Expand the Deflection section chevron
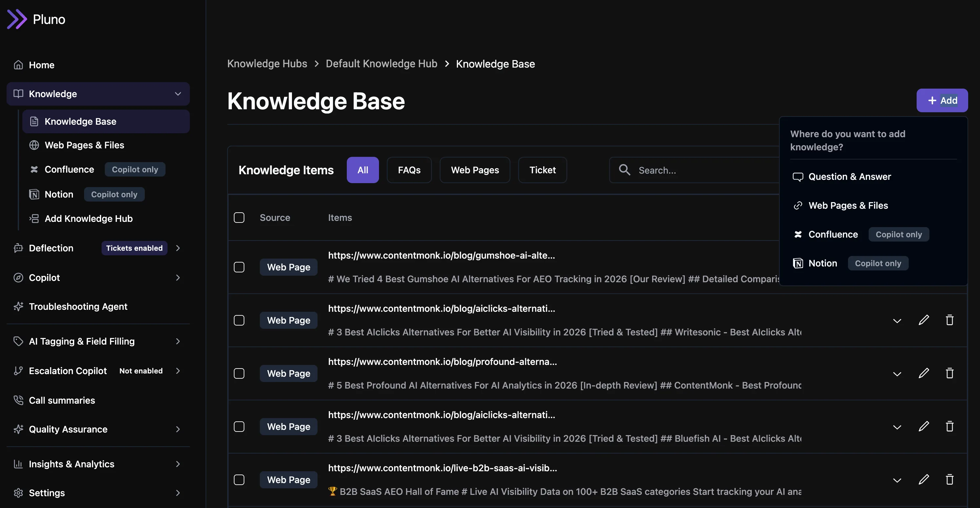The width and height of the screenshot is (980, 508). (178, 248)
